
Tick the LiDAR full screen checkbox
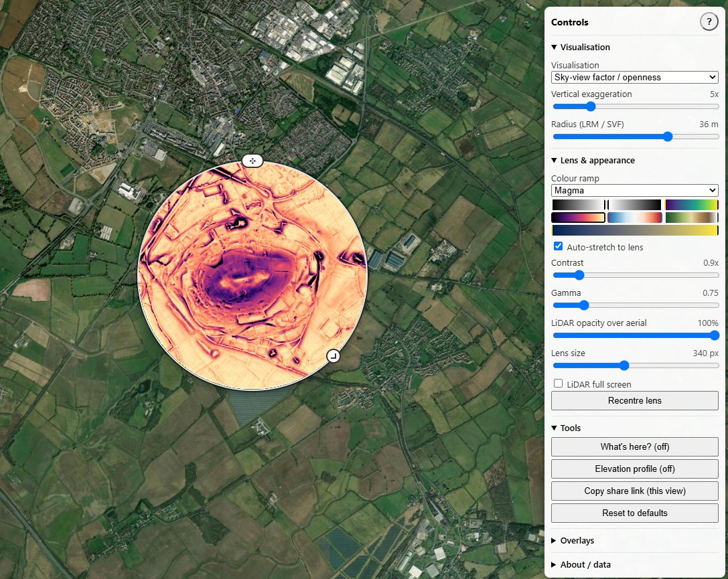[558, 384]
